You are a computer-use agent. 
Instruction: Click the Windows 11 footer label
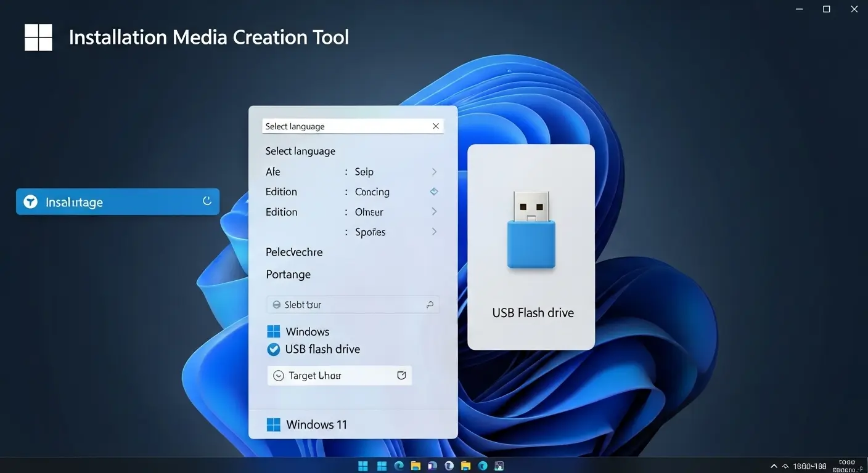pos(317,424)
